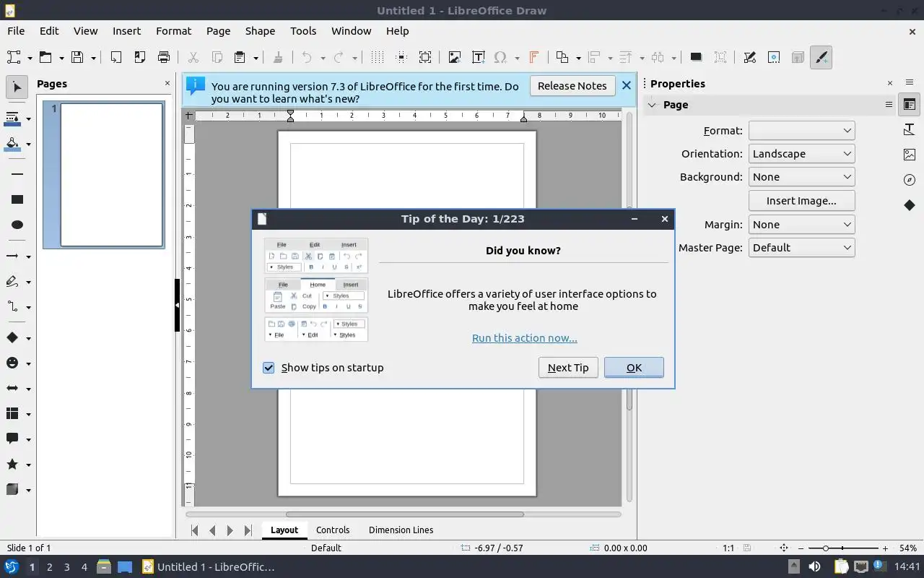
Task: Toggle Point Edit Mode icon
Action: tap(749, 57)
